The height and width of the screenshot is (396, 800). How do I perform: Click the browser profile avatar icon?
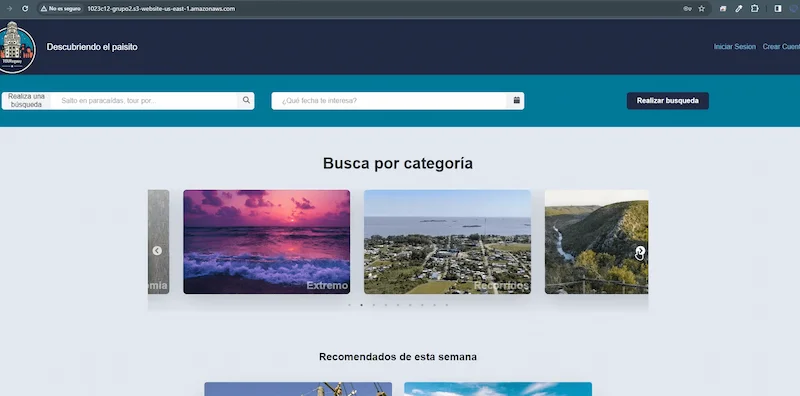pos(795,9)
